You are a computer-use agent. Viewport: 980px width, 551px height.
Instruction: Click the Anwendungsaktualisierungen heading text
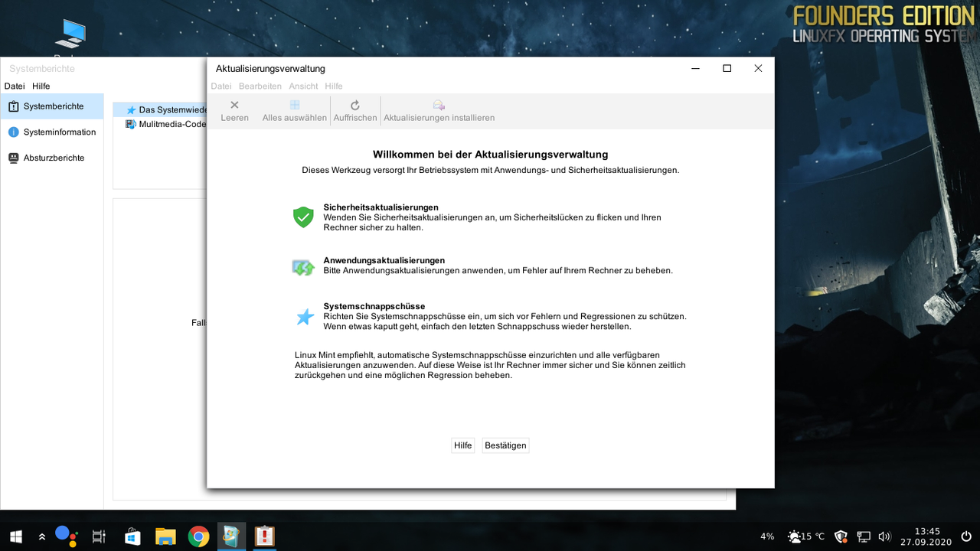[x=384, y=261]
